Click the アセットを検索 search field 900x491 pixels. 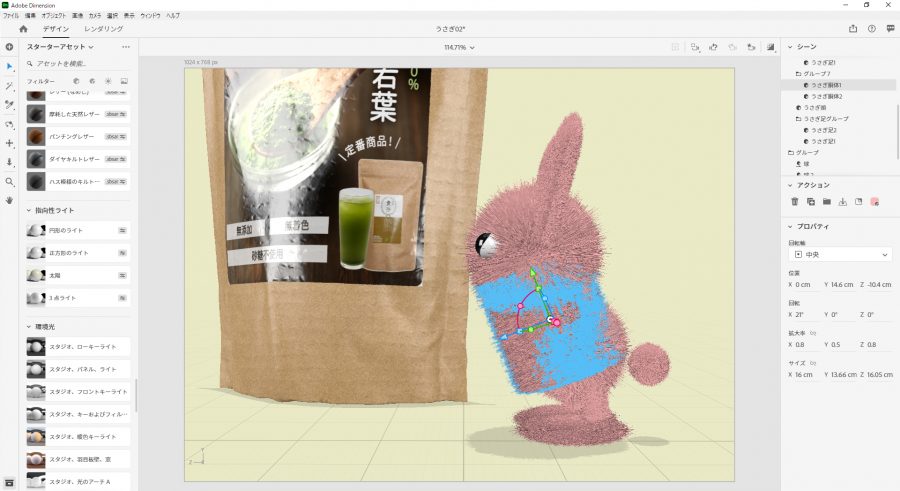tap(80, 63)
